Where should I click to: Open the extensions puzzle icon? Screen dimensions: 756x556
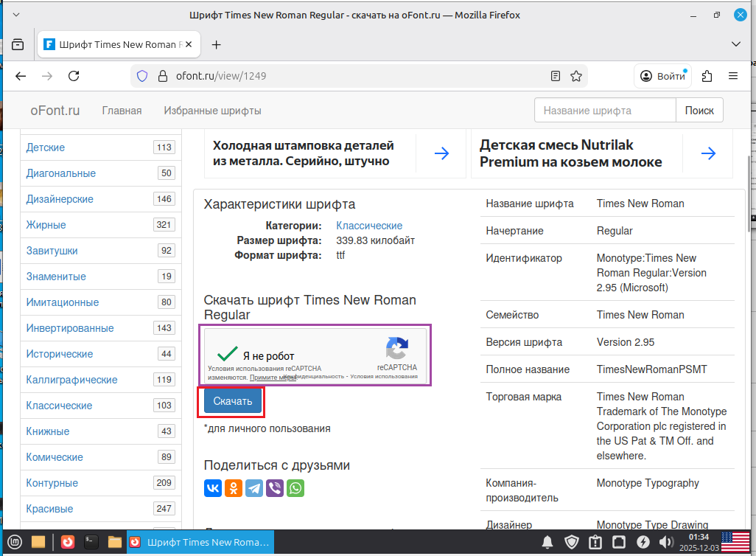[x=707, y=76]
